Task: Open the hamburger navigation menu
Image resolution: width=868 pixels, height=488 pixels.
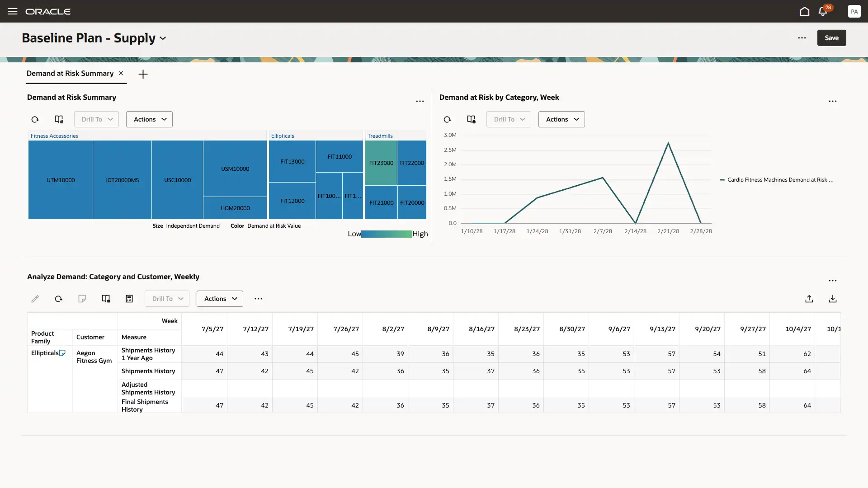Action: (x=12, y=11)
